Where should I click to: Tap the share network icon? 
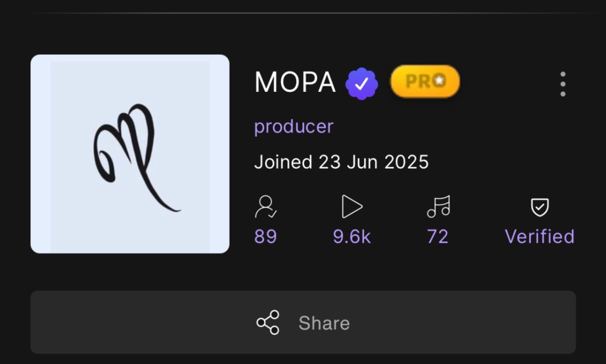268,323
